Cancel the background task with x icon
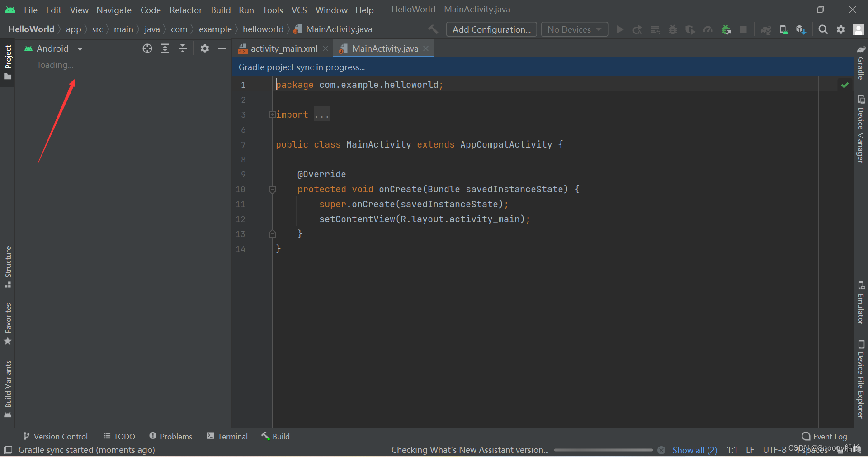Viewport: 868px width, 457px height. point(661,450)
